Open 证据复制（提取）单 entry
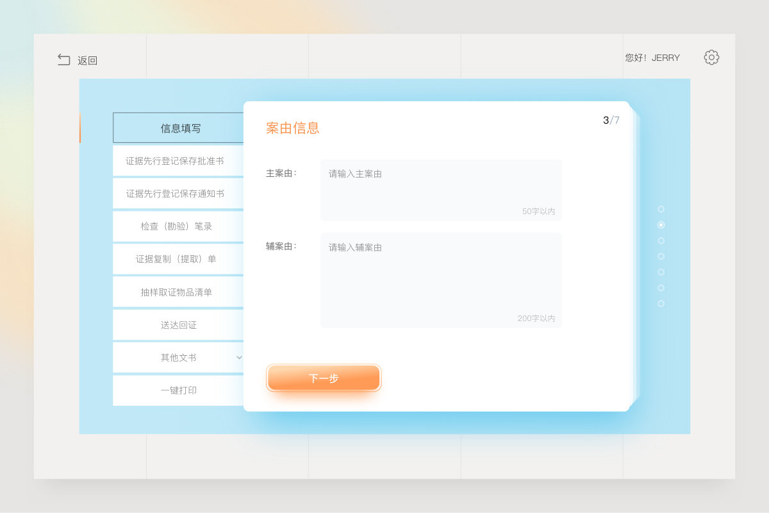Screen dimensions: 769x532 (176, 259)
